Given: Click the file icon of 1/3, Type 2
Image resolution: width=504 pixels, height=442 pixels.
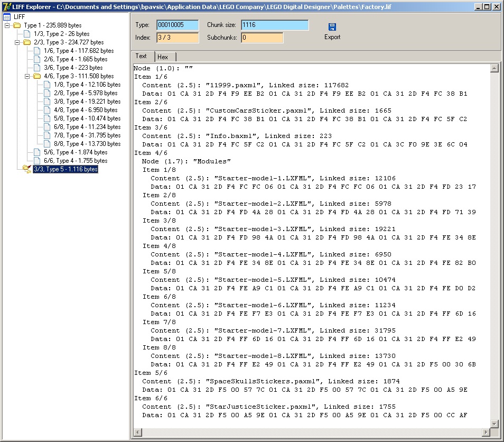Looking at the screenshot, I should 27,34.
